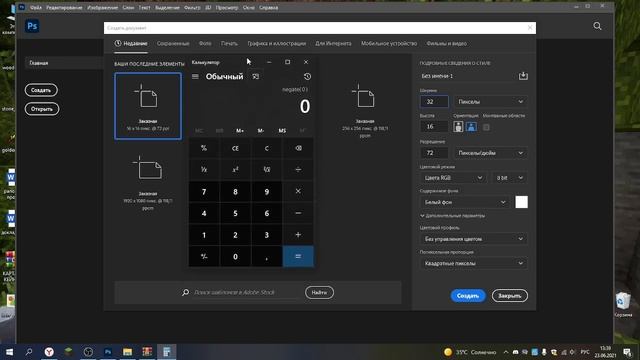Click the calculator square root key

[x=267, y=169]
